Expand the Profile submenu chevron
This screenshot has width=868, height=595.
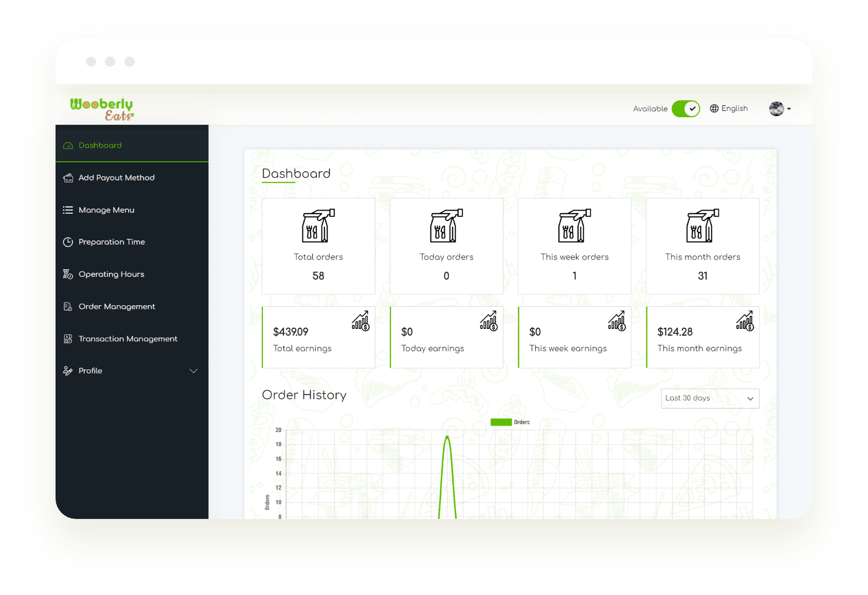click(193, 371)
